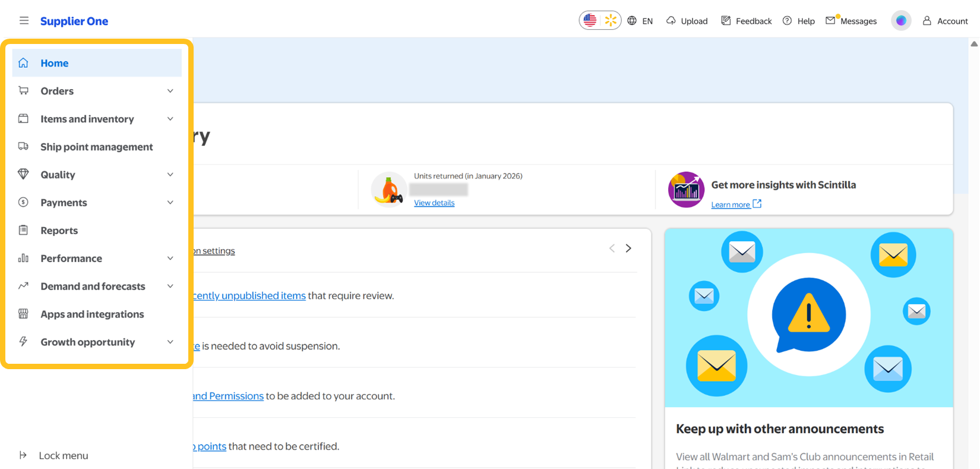Click the purple assistant orb icon
Viewport: 980px width, 469px height.
(x=901, y=21)
